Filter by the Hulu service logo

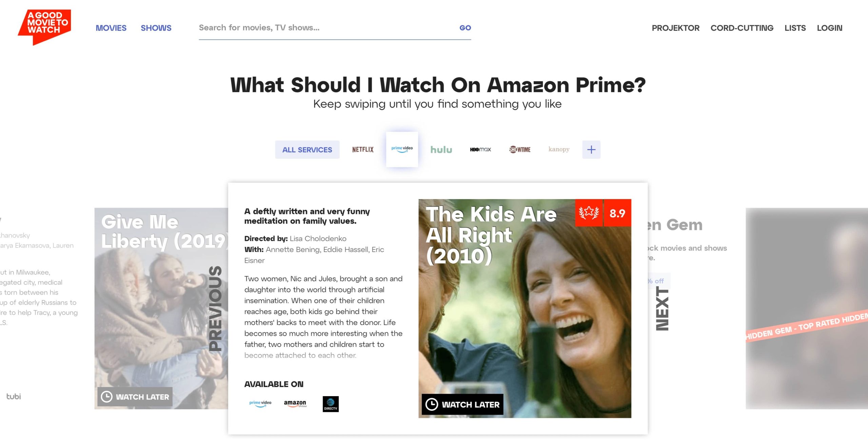(441, 150)
